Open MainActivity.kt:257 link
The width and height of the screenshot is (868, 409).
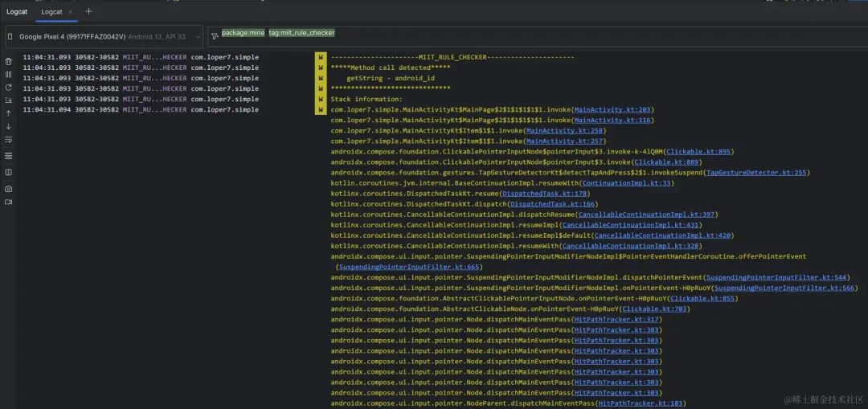click(x=564, y=141)
